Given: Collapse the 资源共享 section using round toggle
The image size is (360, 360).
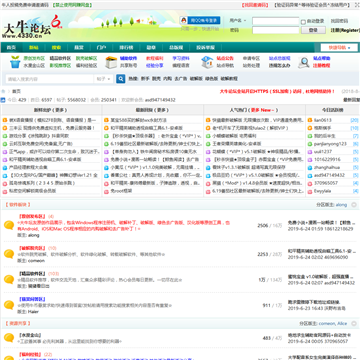Looking at the screenshot, I should point(354,323).
